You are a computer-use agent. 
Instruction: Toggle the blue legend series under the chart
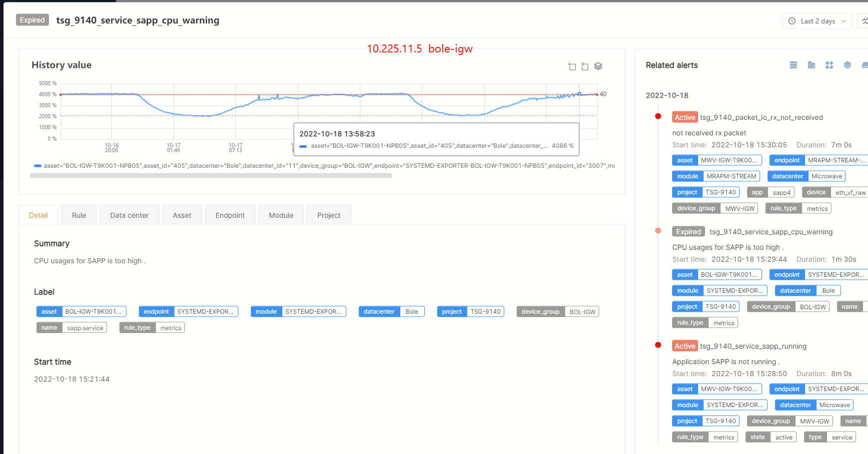click(37, 166)
